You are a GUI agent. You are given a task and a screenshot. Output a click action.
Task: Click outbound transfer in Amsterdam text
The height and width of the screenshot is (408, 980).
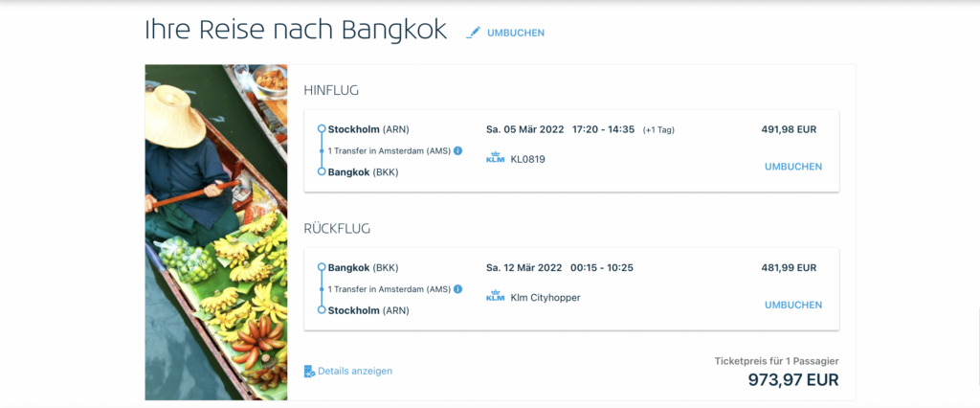(x=389, y=151)
